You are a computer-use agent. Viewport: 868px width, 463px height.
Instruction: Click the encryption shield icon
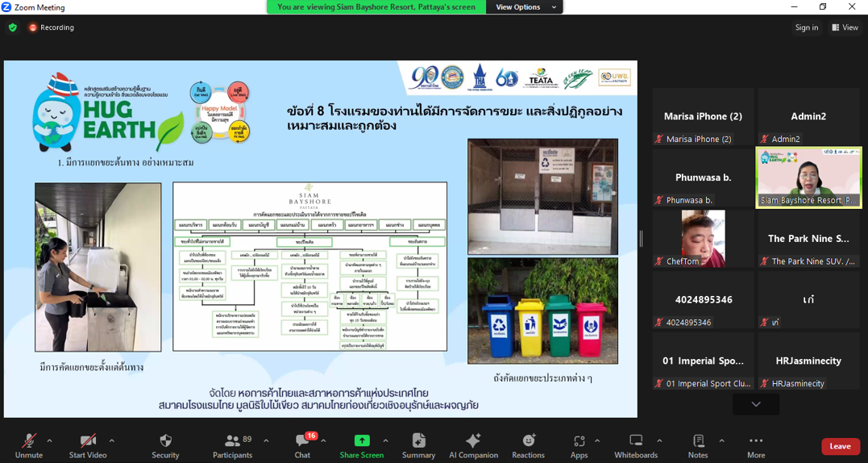13,27
